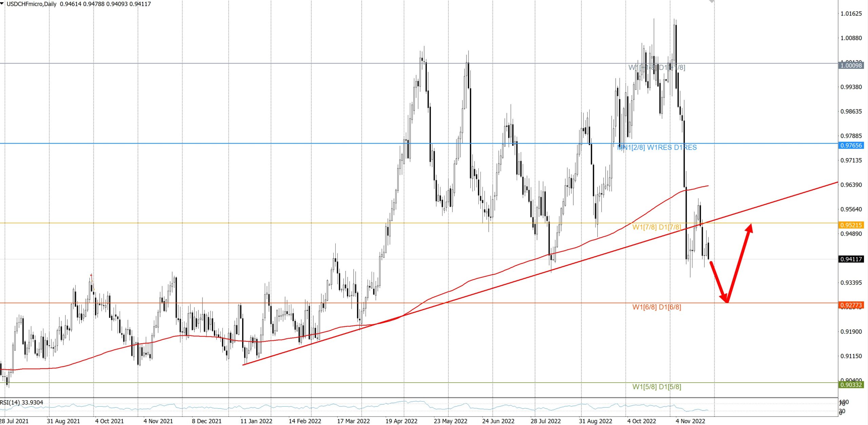The width and height of the screenshot is (868, 425).
Task: Click the RSI(14) indicator label
Action: [22, 403]
